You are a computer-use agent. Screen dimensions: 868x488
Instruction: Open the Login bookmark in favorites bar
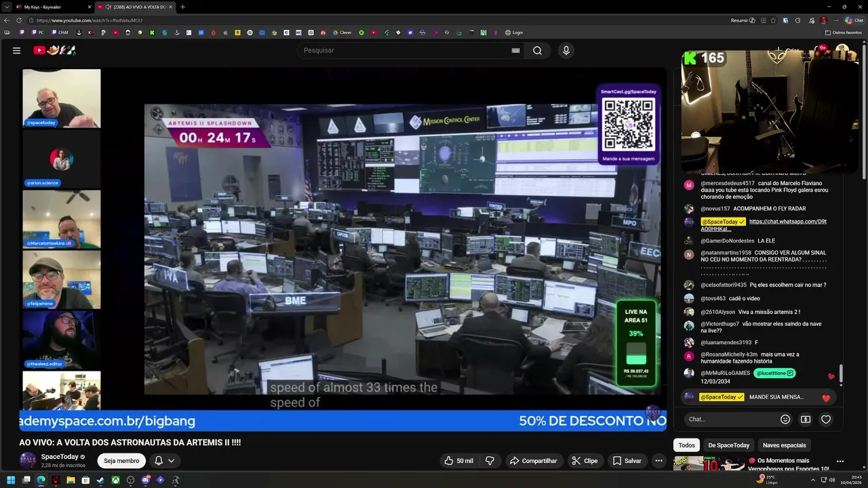(x=513, y=33)
